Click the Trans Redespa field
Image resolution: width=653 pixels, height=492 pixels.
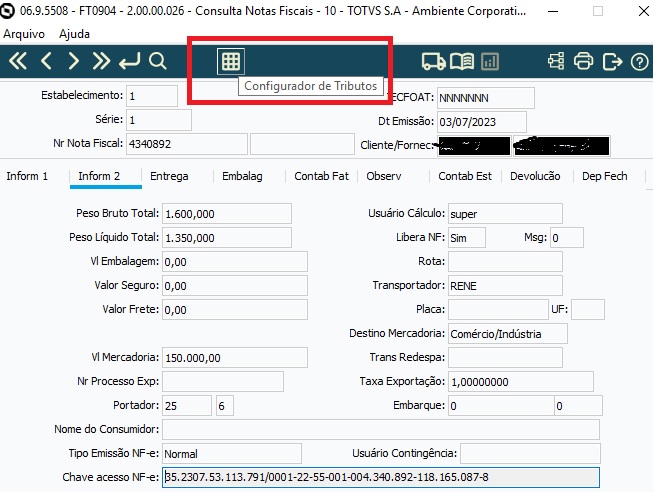505,357
